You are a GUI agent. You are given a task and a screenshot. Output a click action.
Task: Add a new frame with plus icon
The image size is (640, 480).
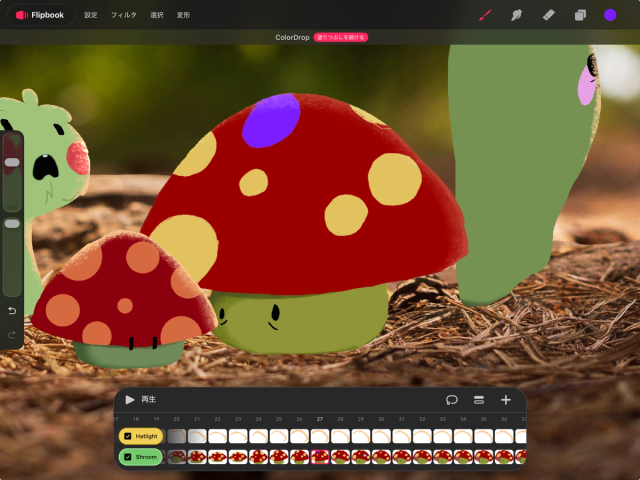[x=506, y=400]
